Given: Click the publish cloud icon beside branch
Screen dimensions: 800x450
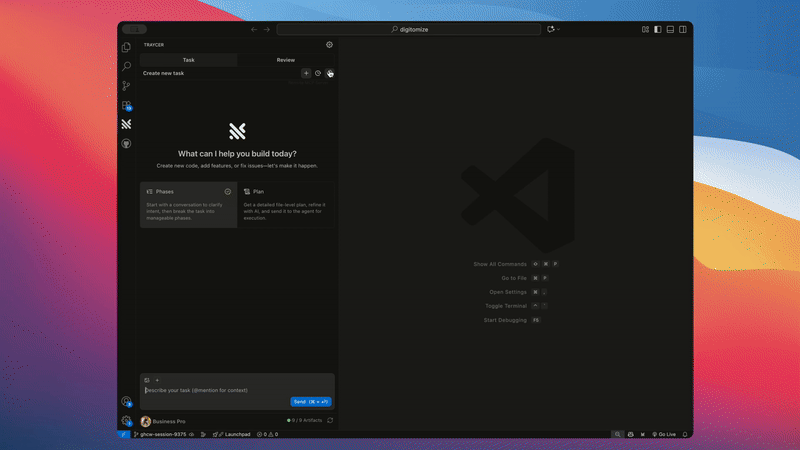Looking at the screenshot, I should click(x=192, y=434).
